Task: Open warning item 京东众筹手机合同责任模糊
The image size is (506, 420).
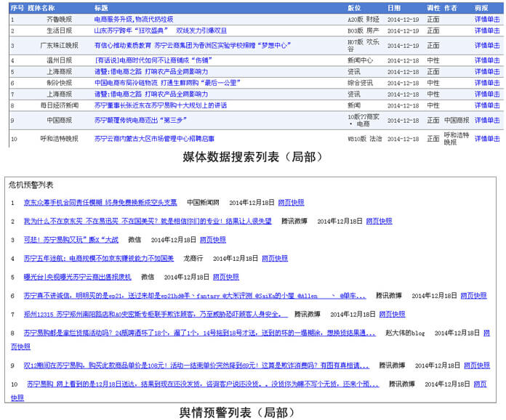Action: (x=100, y=202)
